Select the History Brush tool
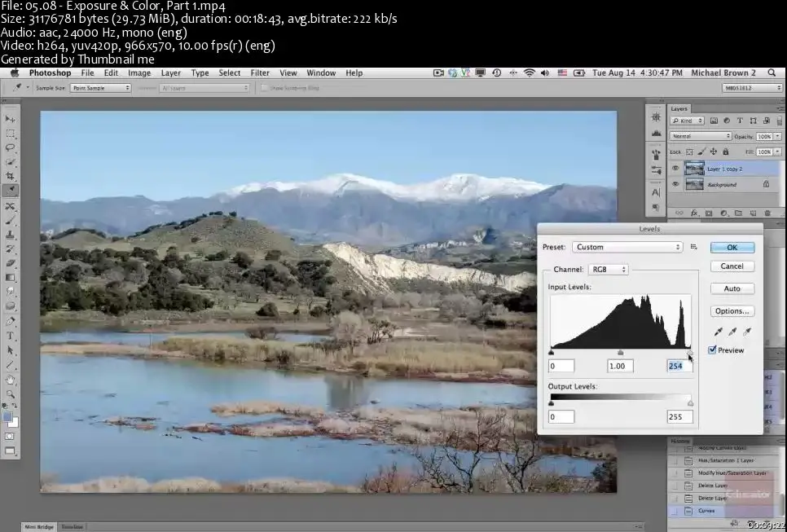This screenshot has width=787, height=532. tap(10, 249)
